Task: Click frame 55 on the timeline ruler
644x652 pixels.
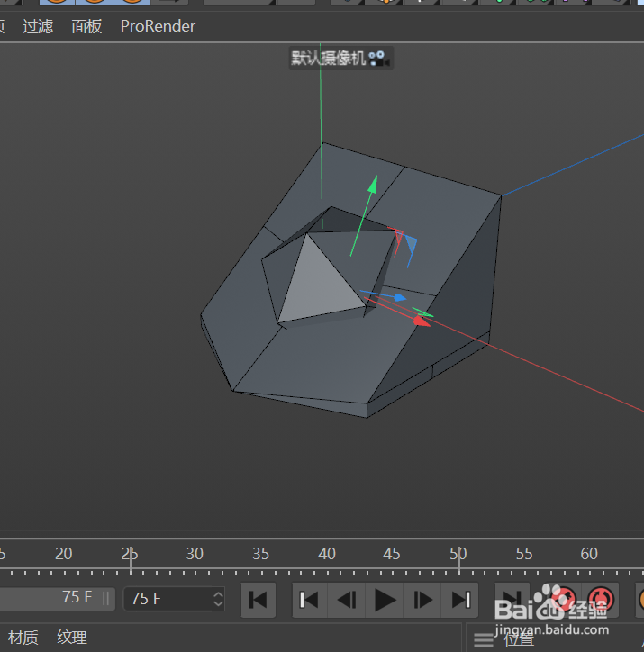Action: 524,554
